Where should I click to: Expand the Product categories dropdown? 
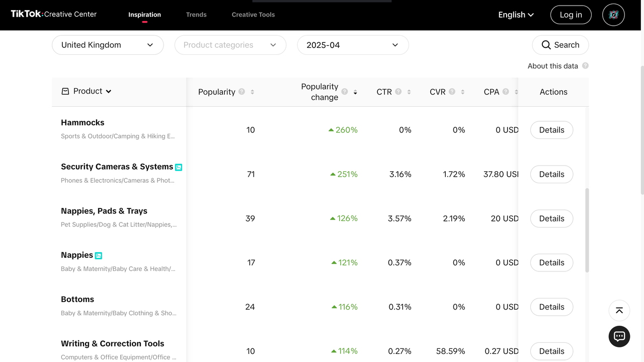(230, 45)
